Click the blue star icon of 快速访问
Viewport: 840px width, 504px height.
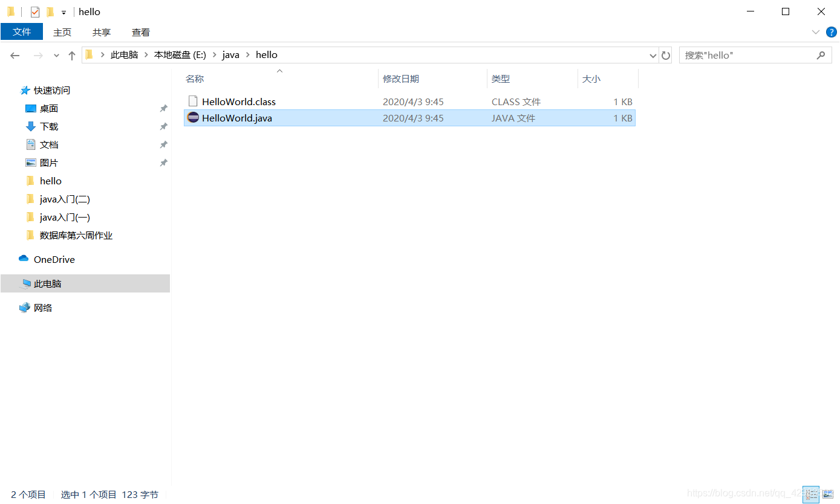pos(25,90)
